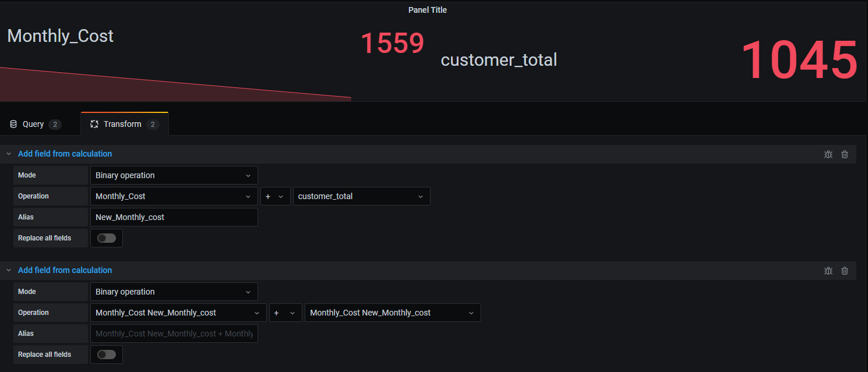Click the Transform tab icon
Screen dimensions: 868x372
tap(94, 124)
